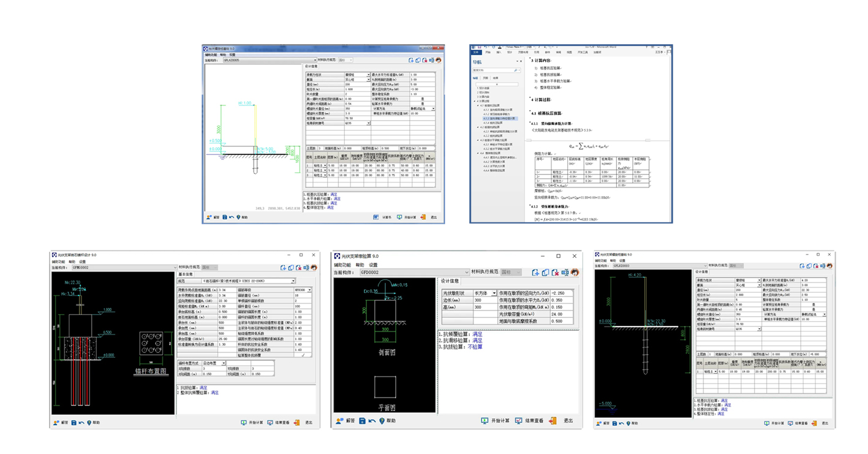Click new component icon in 光伏支架墩验算 toolbar
Image resolution: width=868 pixels, height=454 pixels.
[535, 272]
